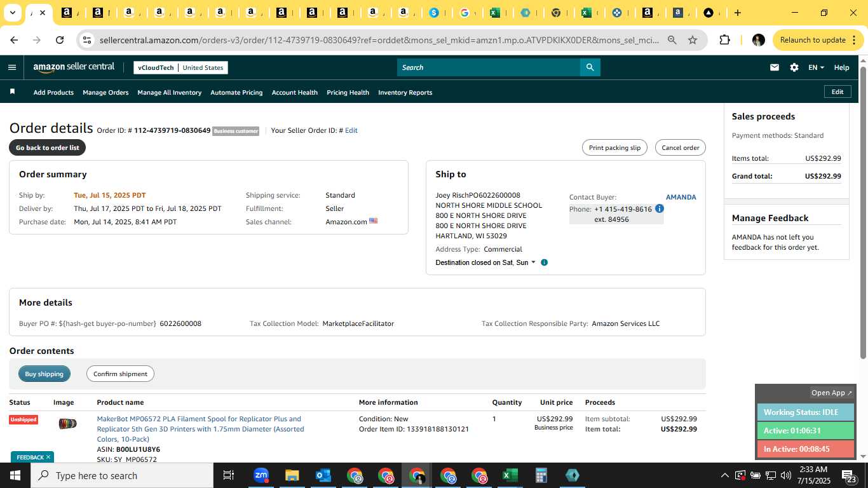Open Pricing Health menu item
Image resolution: width=868 pixels, height=488 pixels.
point(348,92)
